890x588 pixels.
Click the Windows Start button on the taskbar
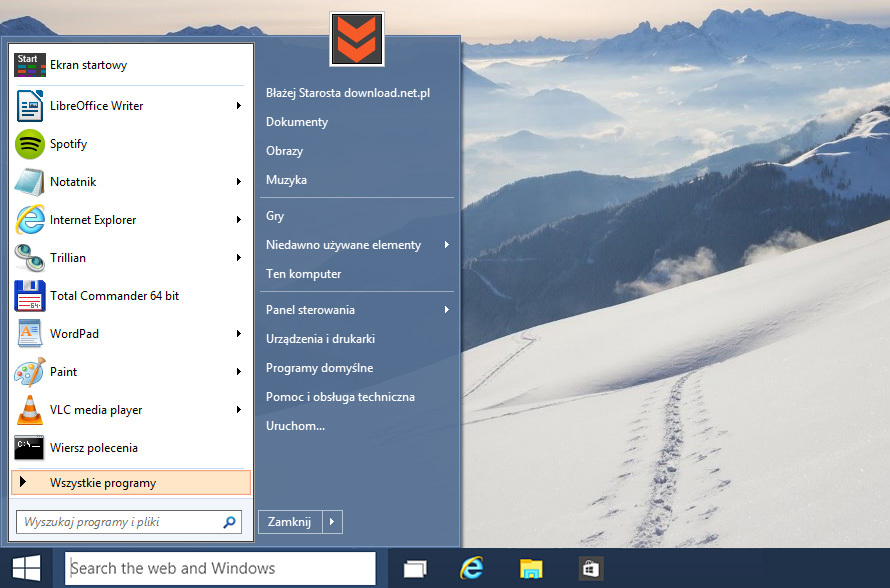(x=26, y=568)
